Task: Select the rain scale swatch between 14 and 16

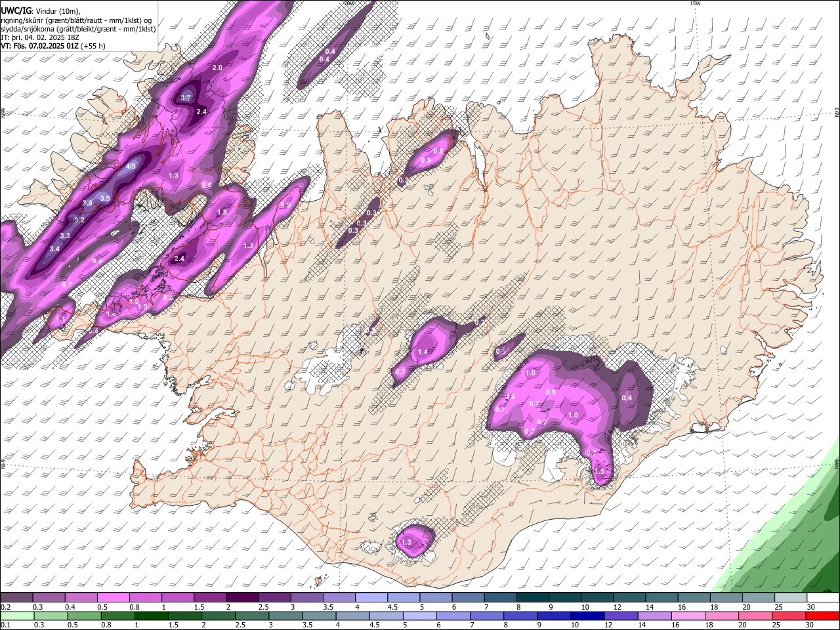Action: (654, 616)
